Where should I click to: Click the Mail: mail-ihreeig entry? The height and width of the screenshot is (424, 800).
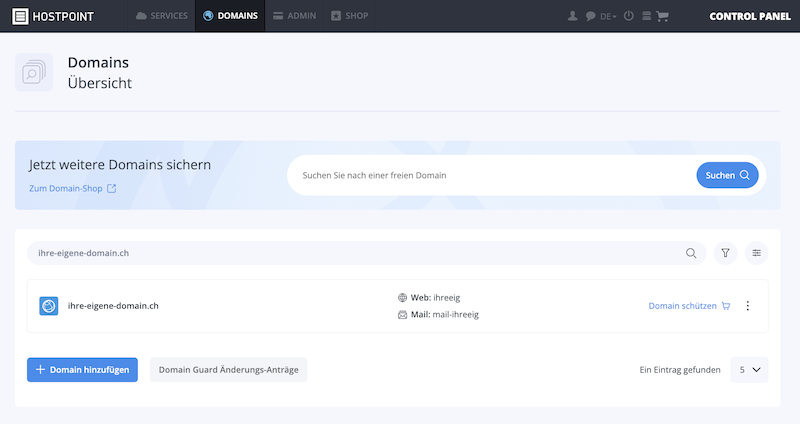point(438,314)
